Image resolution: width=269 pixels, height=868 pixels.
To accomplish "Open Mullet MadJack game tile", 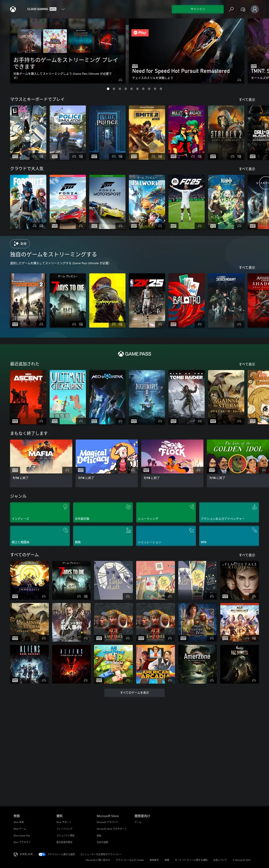I will pos(186,132).
